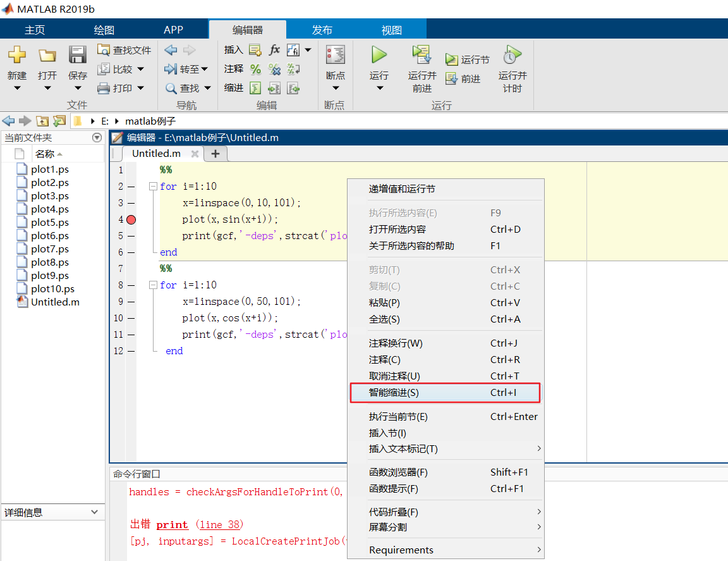
Task: Click the 查找文件 (Find Files) icon
Action: click(x=103, y=50)
